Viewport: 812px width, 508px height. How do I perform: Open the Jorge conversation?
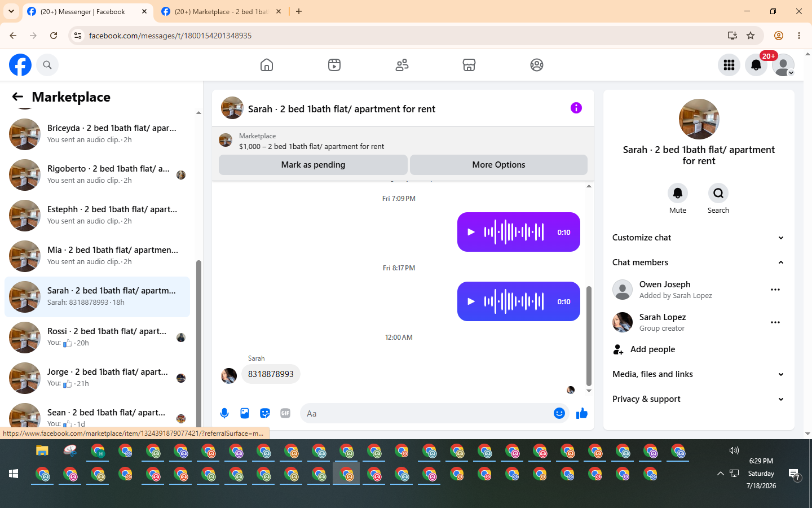coord(97,378)
